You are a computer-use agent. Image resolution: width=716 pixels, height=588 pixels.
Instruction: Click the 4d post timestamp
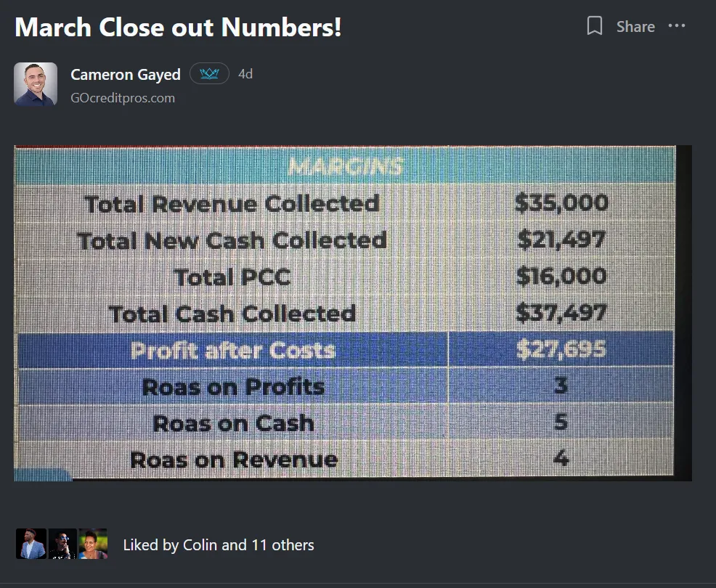[x=245, y=74]
